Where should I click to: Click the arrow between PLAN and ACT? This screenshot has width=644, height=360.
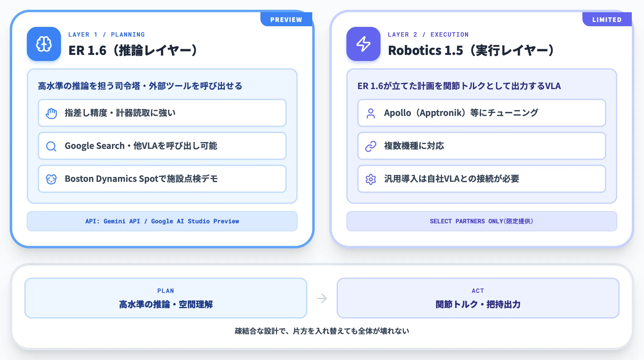322,298
